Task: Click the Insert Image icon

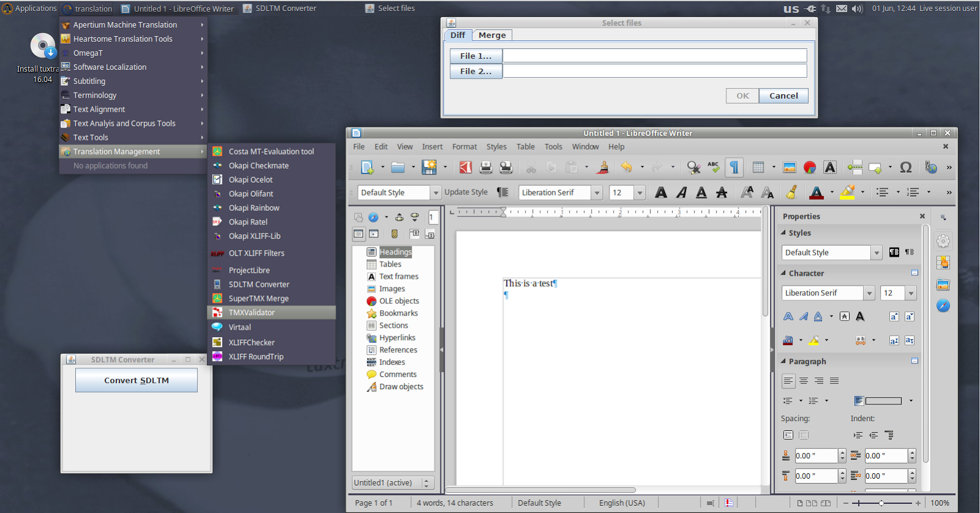Action: pyautogui.click(x=790, y=167)
